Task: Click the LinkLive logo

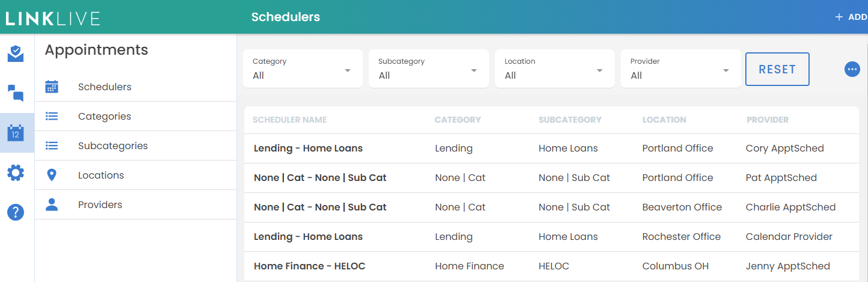Action: point(53,18)
